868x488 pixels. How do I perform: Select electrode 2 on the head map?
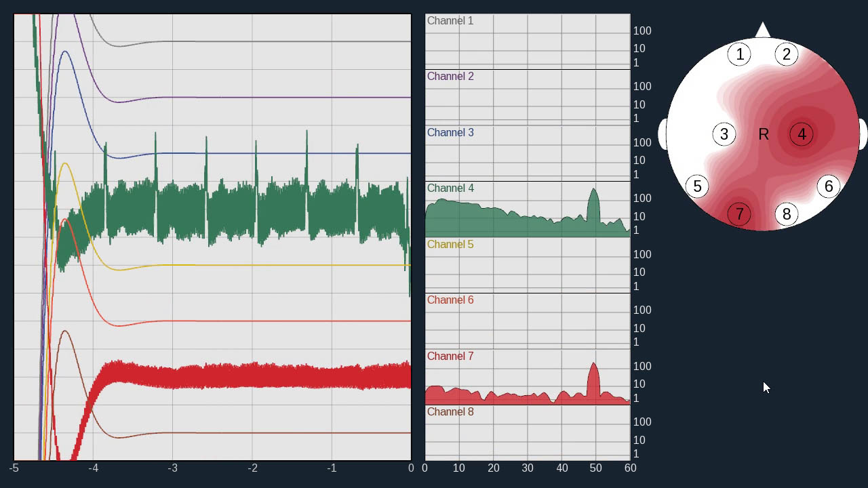tap(787, 54)
